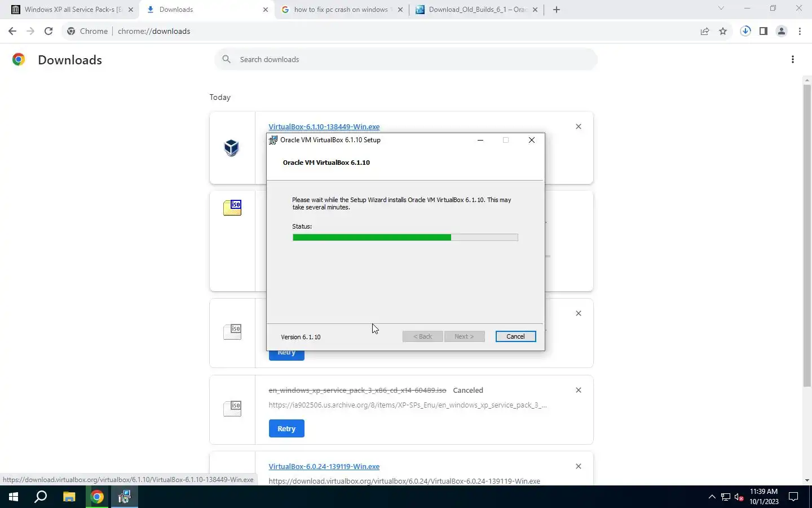Click the muted volume tray icon
The image size is (812, 508).
click(x=739, y=497)
